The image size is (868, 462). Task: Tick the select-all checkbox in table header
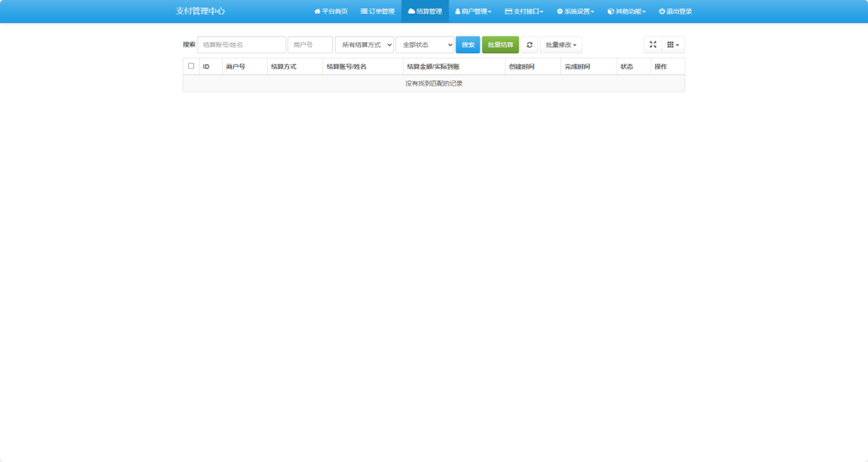192,66
